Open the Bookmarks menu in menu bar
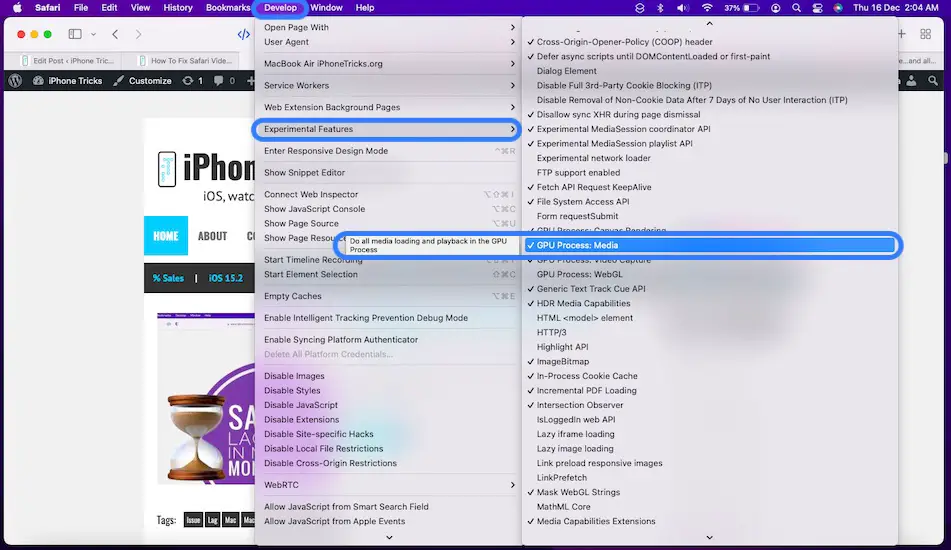 [x=228, y=8]
